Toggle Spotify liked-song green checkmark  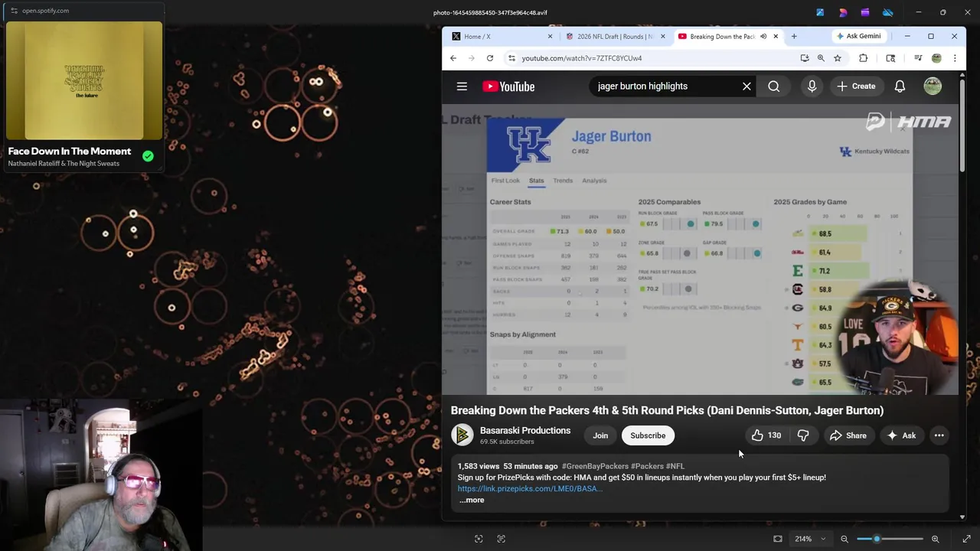click(x=148, y=156)
